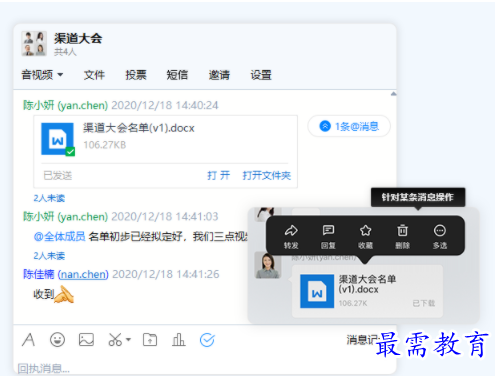Click the woman's avatar beside the popup file
Image resolution: width=497 pixels, height=376 pixels.
pyautogui.click(x=267, y=265)
